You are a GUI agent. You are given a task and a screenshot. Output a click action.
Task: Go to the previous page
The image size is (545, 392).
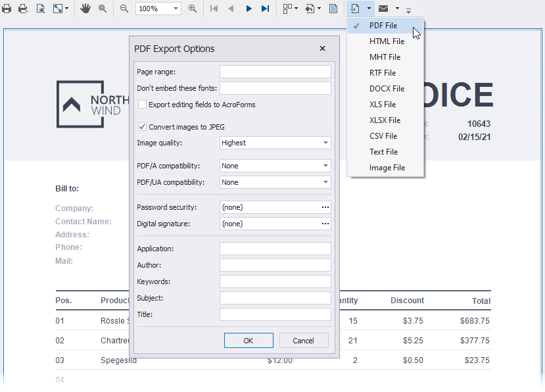click(231, 9)
